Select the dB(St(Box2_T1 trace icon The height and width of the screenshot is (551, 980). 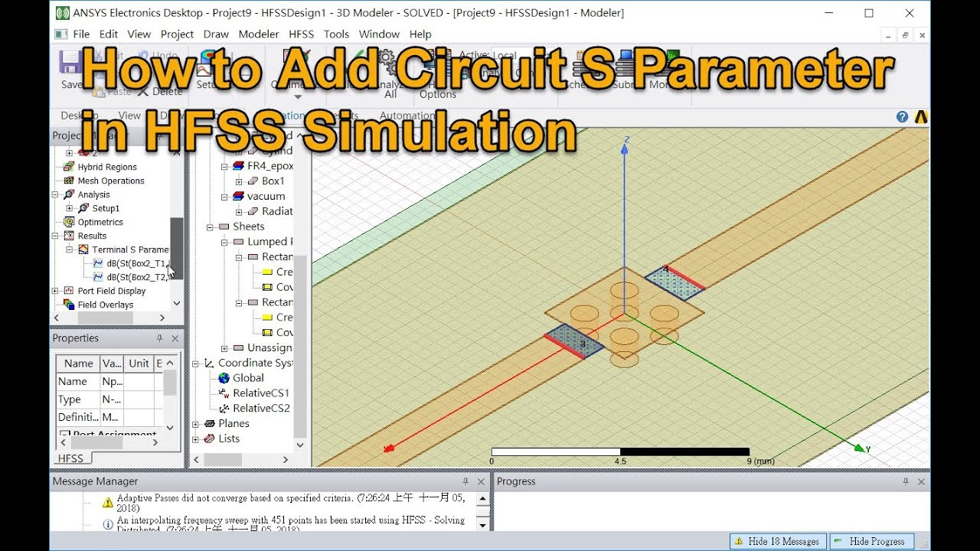pos(98,263)
